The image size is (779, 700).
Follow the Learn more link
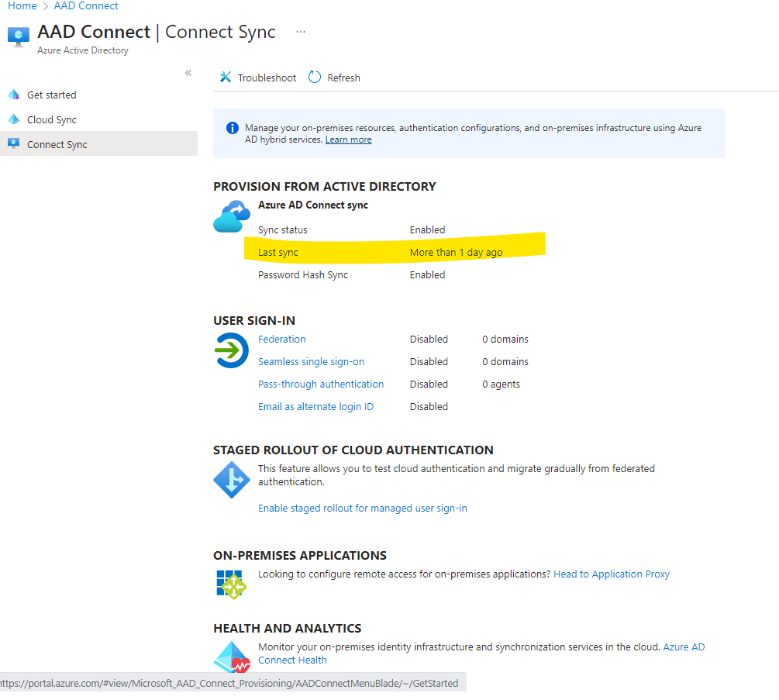348,140
